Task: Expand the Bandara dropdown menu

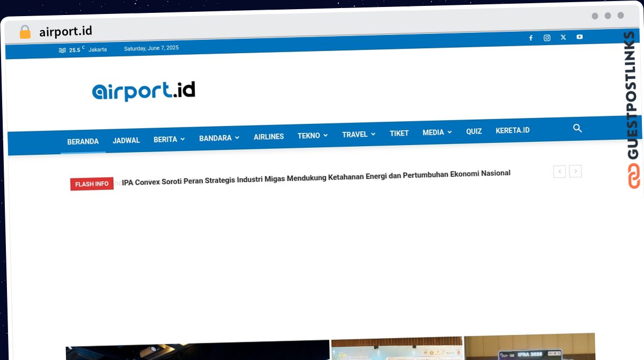Action: pos(219,138)
